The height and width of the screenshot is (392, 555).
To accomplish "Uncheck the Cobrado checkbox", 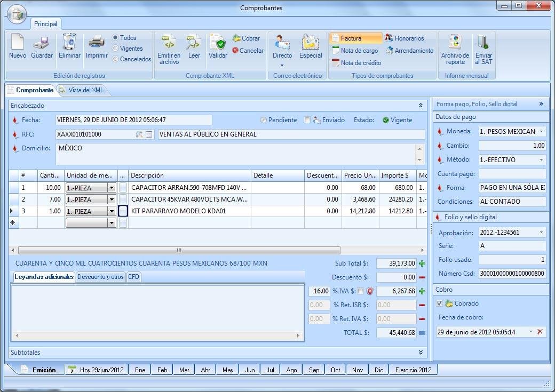I will coord(439,303).
